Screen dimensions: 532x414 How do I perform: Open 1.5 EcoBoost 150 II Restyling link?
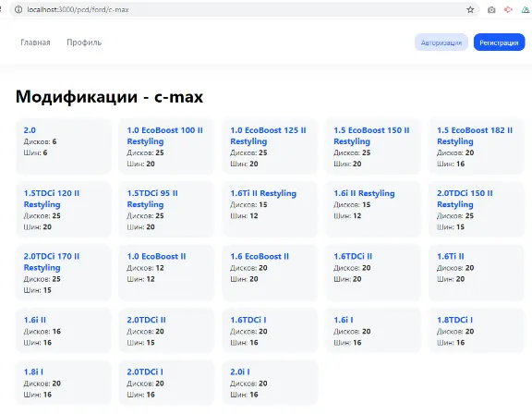[371, 136]
